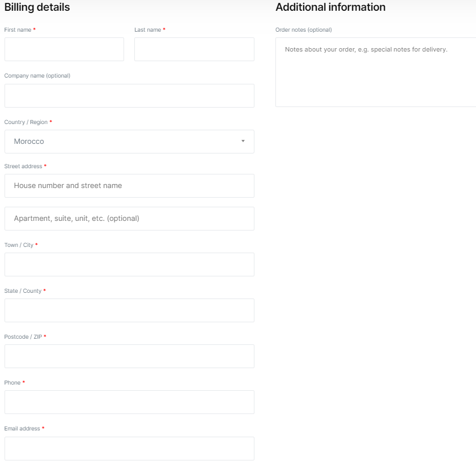Screen dimensions: 476x465
Task: Select the Company name optional field
Action: (x=129, y=96)
